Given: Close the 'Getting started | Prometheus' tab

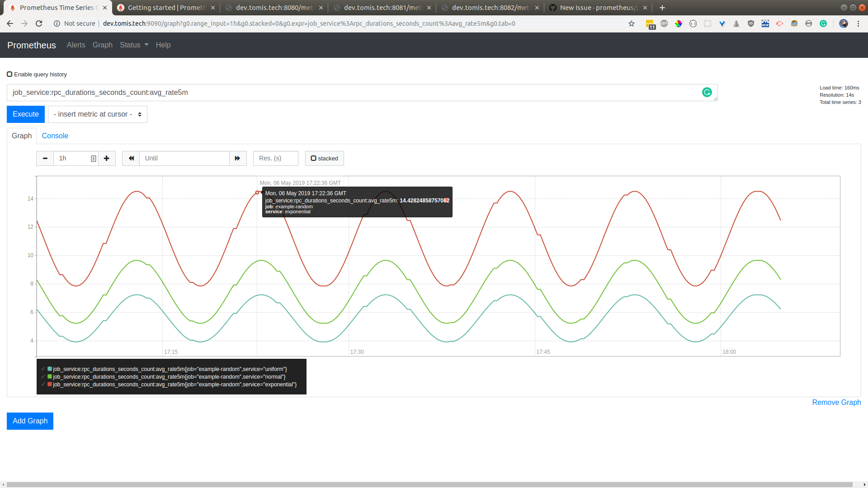Looking at the screenshot, I should 213,8.
